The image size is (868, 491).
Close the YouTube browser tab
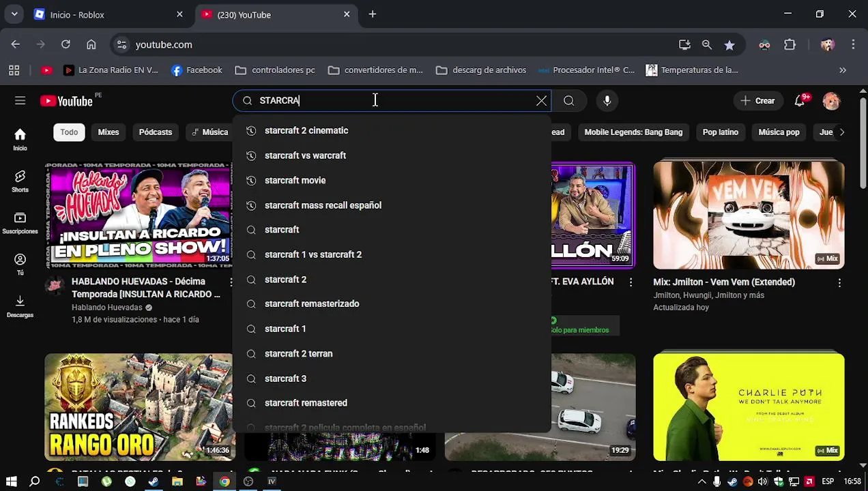pos(347,14)
